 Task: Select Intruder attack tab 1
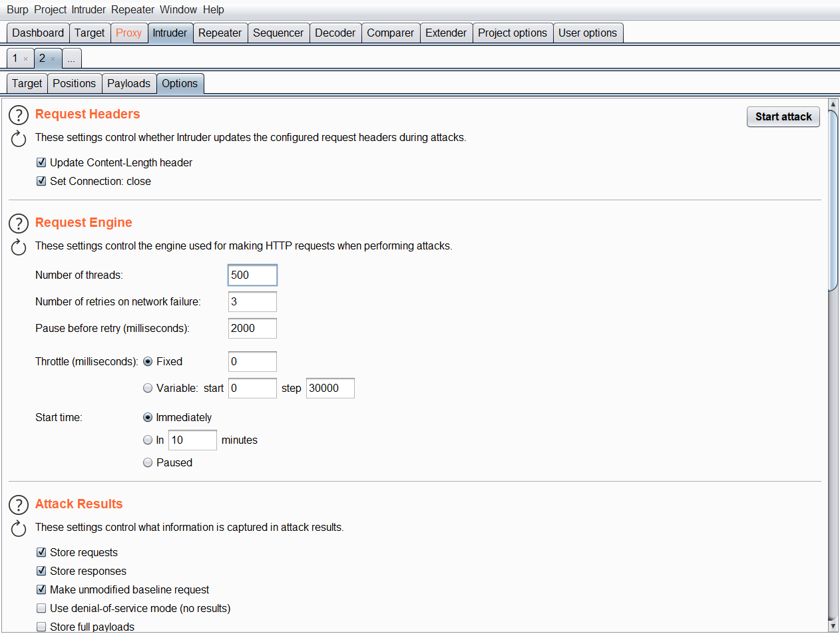click(15, 59)
